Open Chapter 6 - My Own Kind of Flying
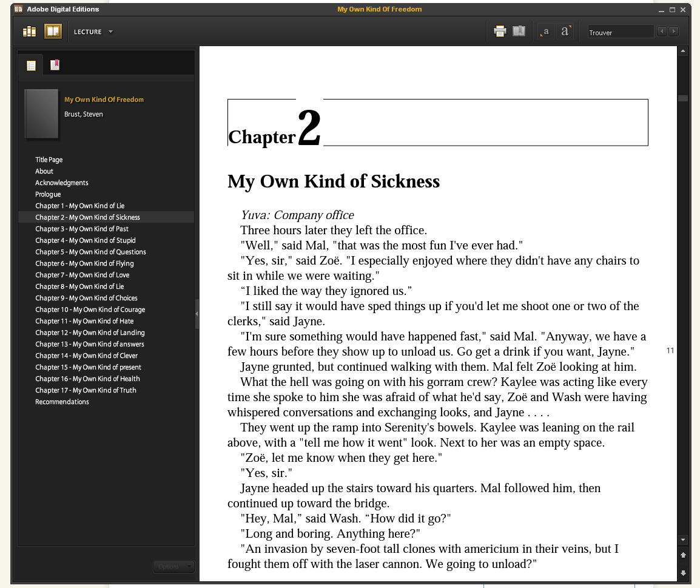The image size is (700, 588). [x=84, y=264]
